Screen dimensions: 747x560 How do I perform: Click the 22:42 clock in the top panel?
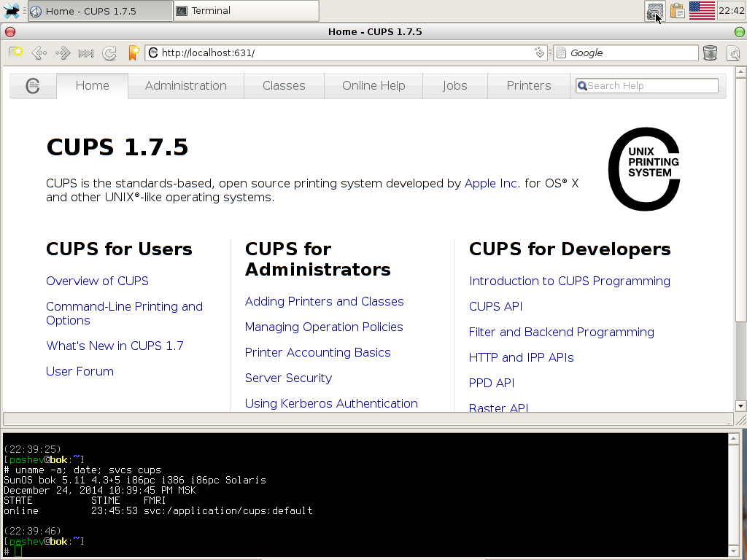pos(731,10)
